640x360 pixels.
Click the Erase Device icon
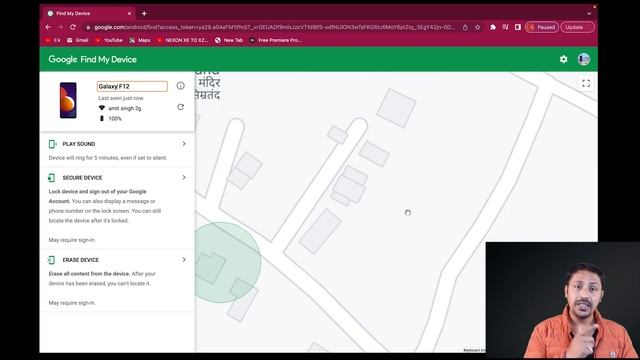click(x=51, y=260)
